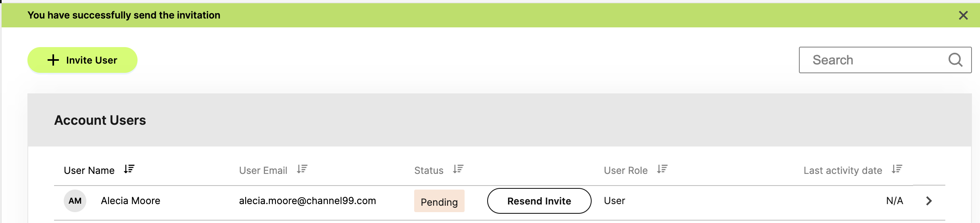This screenshot has width=980, height=223.
Task: Click the plus icon beside Invite User
Action: [x=53, y=60]
